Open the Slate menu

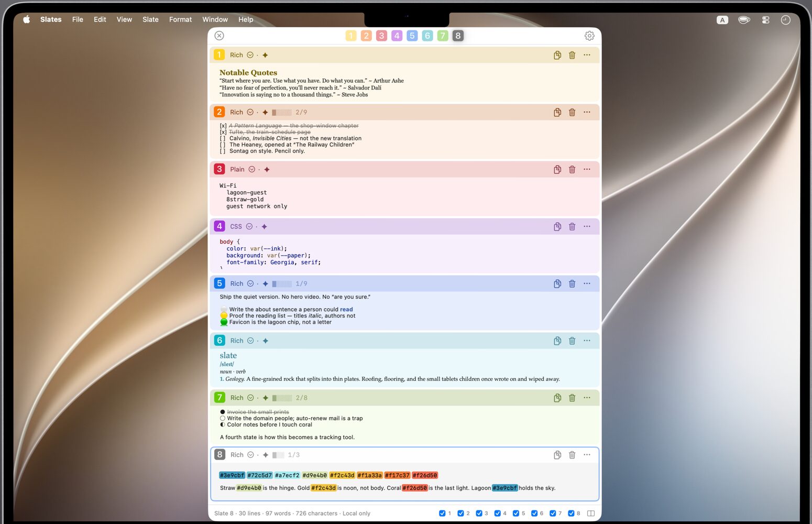click(x=150, y=19)
